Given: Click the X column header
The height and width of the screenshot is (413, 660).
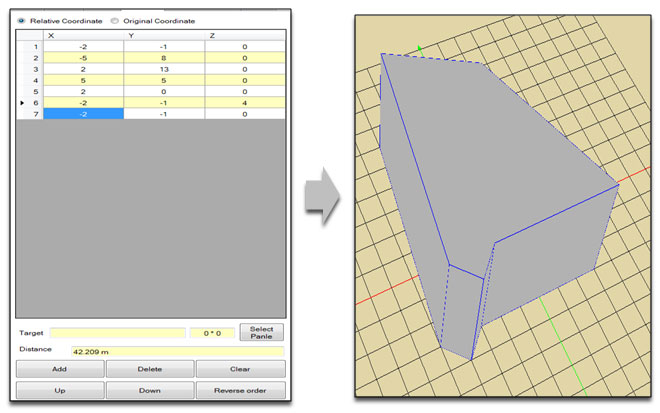Looking at the screenshot, I should click(83, 35).
